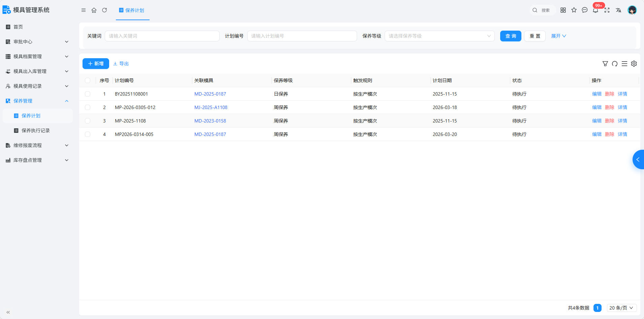The width and height of the screenshot is (644, 319).
Task: Click the 导出 export button
Action: click(121, 64)
